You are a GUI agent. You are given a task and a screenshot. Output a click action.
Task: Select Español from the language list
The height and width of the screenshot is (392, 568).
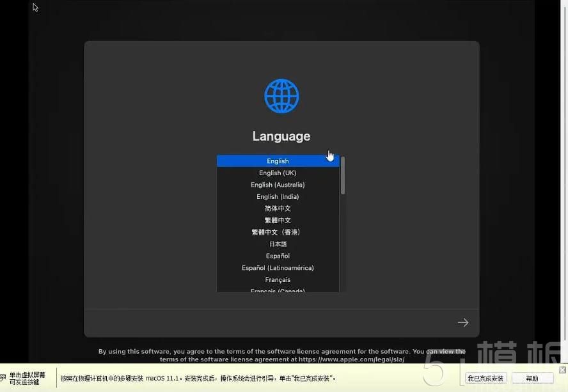[x=277, y=256]
